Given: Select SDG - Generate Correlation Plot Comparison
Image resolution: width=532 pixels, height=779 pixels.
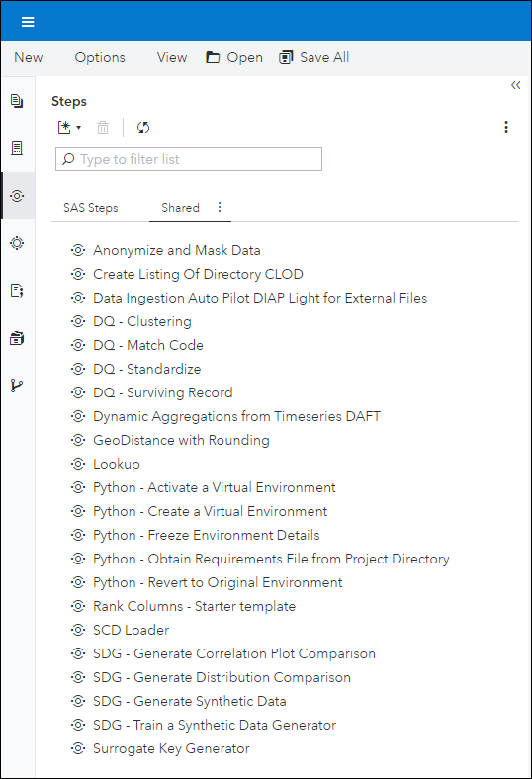Looking at the screenshot, I should click(x=234, y=653).
